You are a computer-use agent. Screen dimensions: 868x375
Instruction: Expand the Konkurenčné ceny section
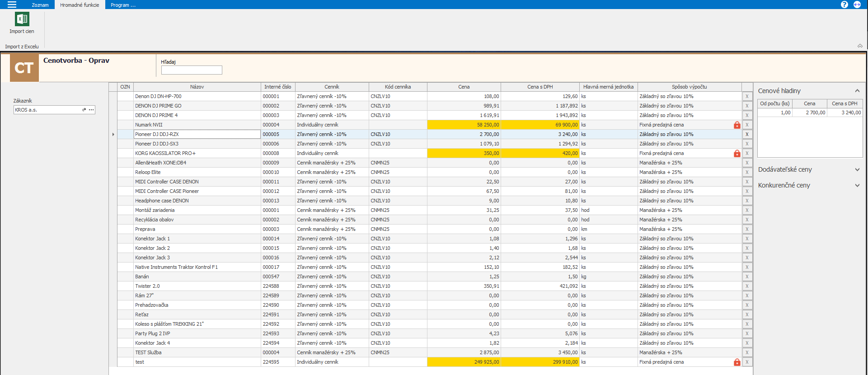[x=857, y=185]
